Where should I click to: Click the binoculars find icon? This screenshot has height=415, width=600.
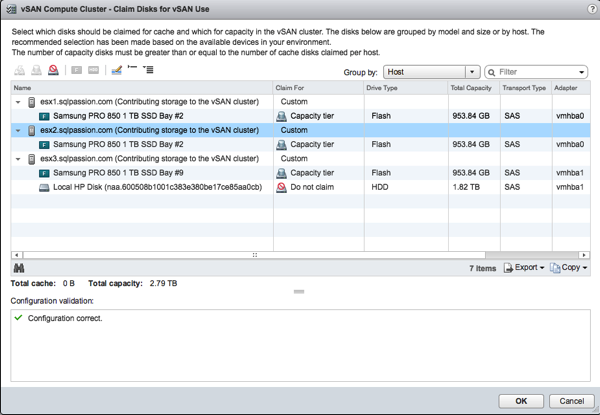tap(19, 268)
